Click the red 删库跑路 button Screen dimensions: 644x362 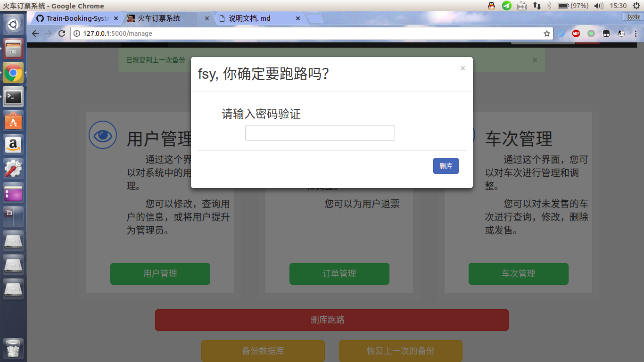332,320
